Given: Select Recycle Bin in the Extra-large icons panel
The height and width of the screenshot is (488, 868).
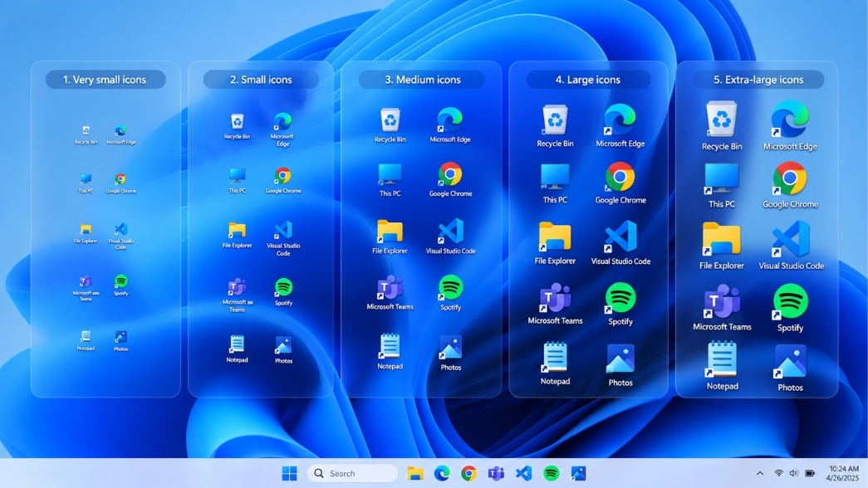Looking at the screenshot, I should point(721,125).
